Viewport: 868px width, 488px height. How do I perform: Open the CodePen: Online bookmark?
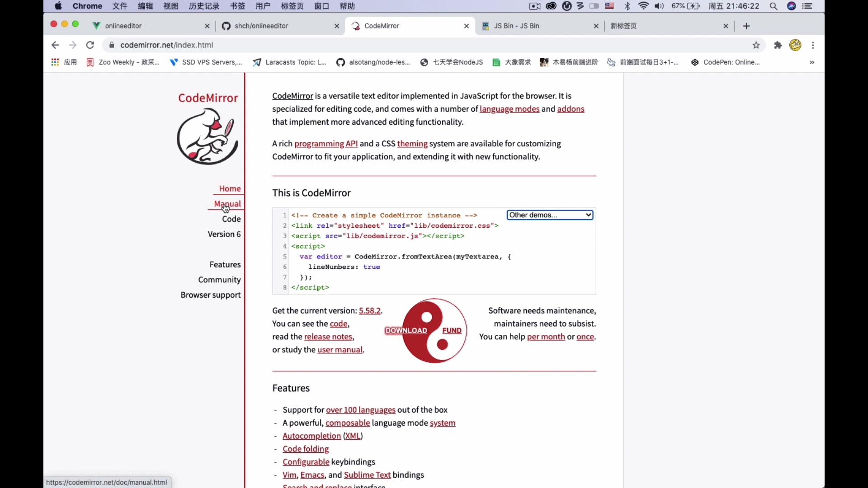(726, 62)
